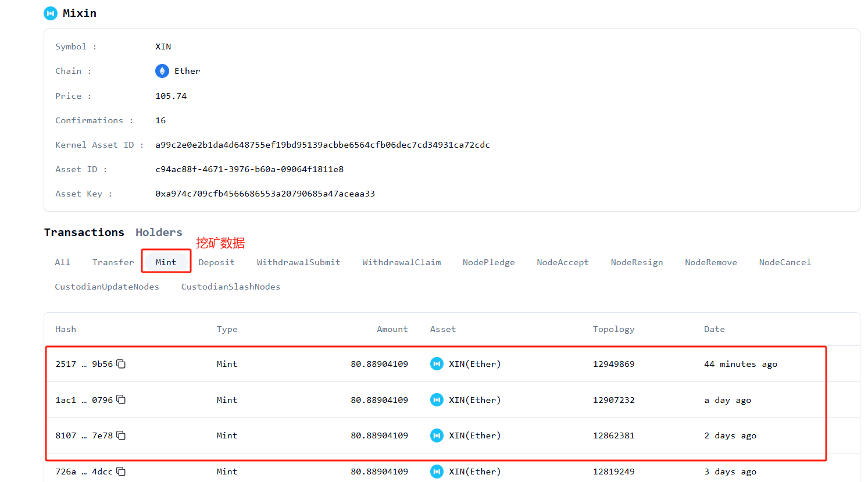Filter by WithdrawalSubmit transactions
Screen dimensions: 868x482
(x=298, y=262)
